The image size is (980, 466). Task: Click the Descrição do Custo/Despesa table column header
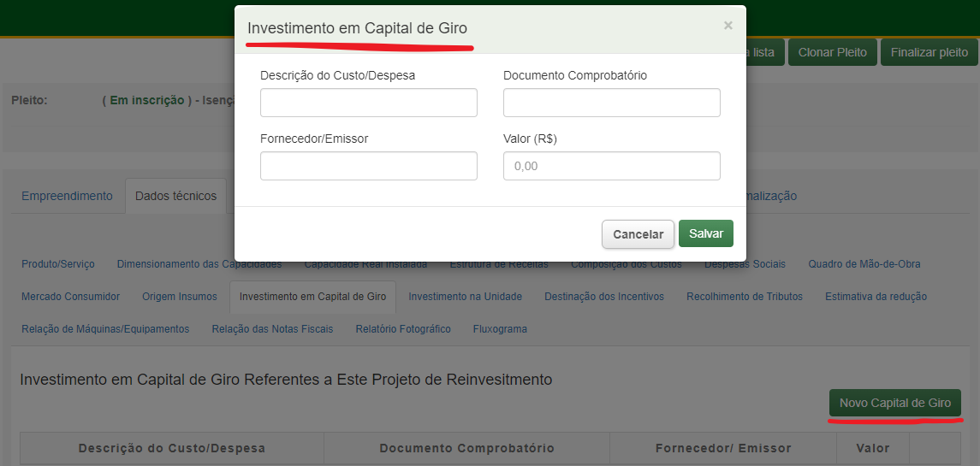pos(172,448)
